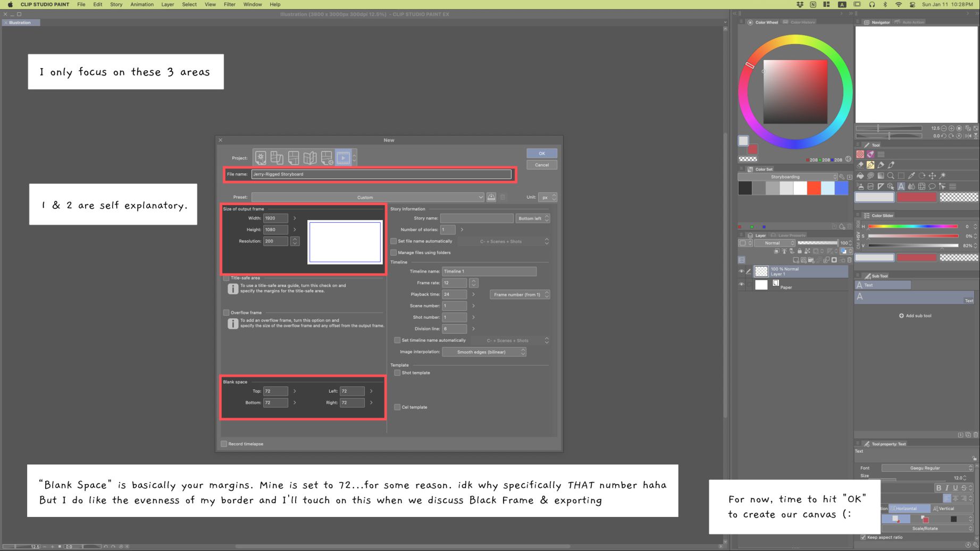The width and height of the screenshot is (980, 551).
Task: Click the hue H slider bar
Action: (913, 226)
